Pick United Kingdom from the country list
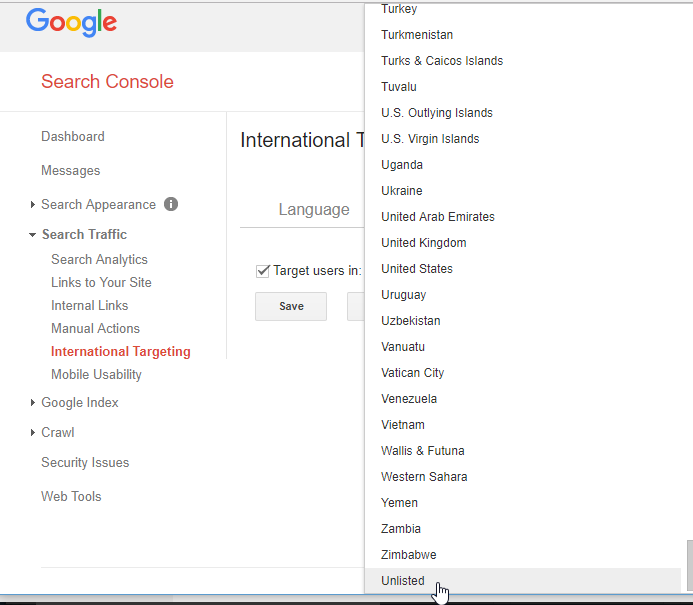This screenshot has height=605, width=693. pos(423,243)
